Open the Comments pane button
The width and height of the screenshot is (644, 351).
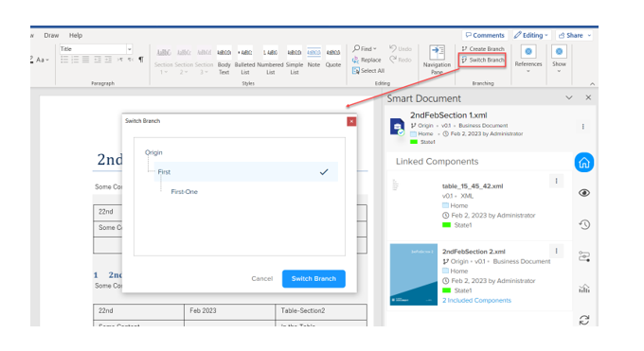pos(485,35)
